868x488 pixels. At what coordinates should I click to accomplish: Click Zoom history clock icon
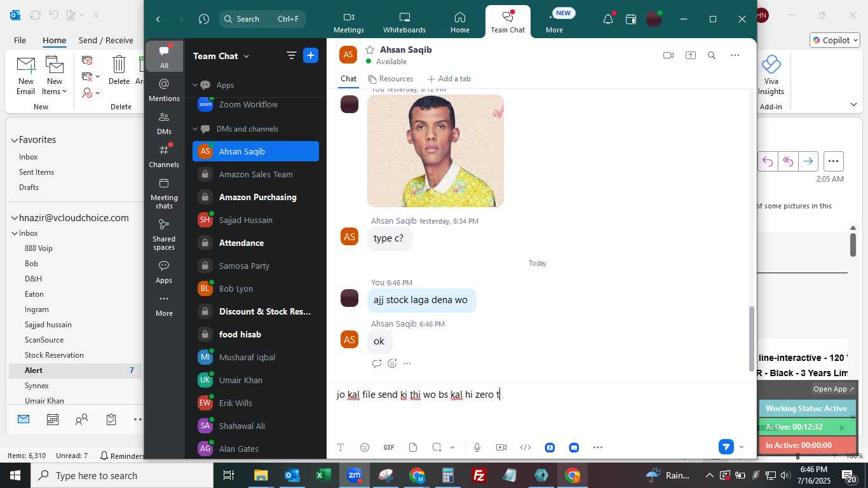(x=203, y=19)
